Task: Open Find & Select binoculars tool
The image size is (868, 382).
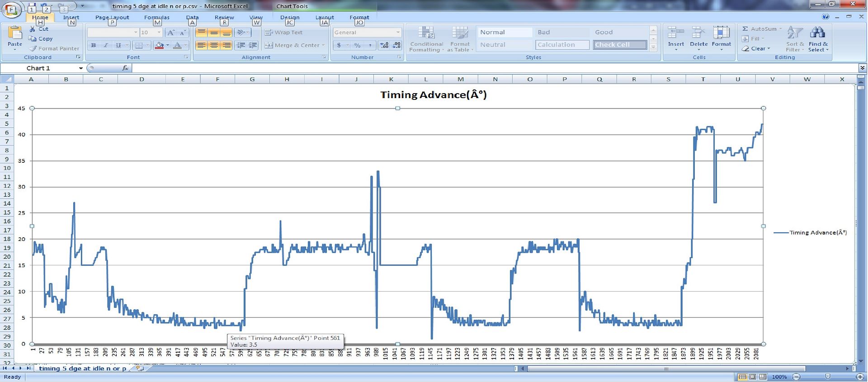Action: click(818, 33)
